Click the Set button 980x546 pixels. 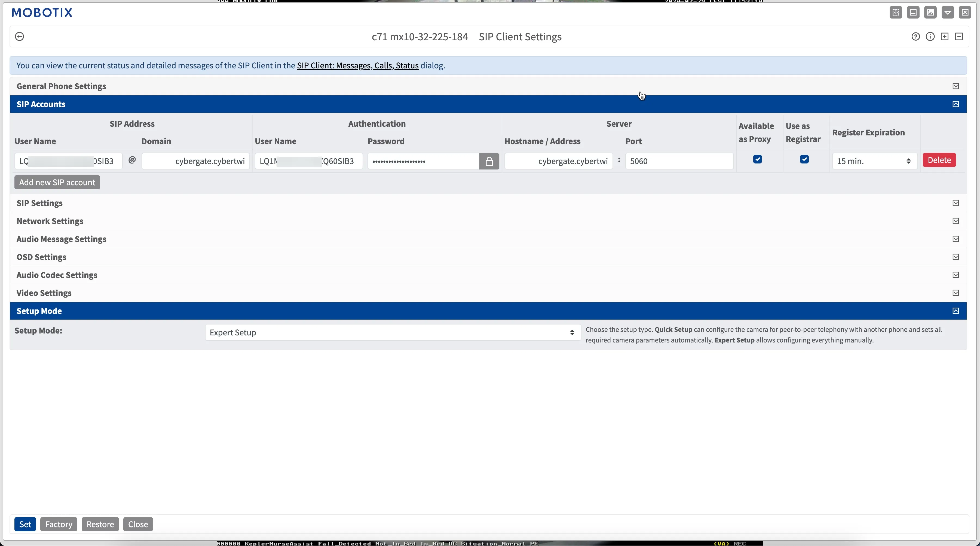(x=25, y=524)
